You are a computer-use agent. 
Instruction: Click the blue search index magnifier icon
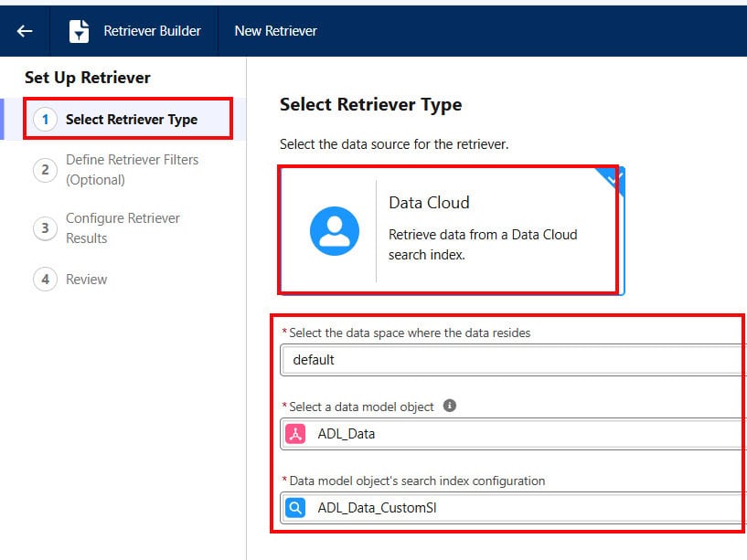295,508
